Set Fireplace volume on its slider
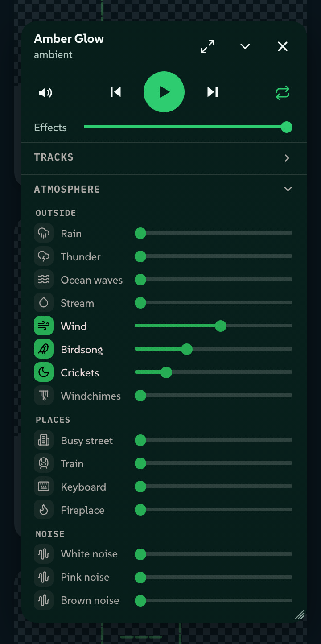This screenshot has width=321, height=644. pyautogui.click(x=214, y=509)
